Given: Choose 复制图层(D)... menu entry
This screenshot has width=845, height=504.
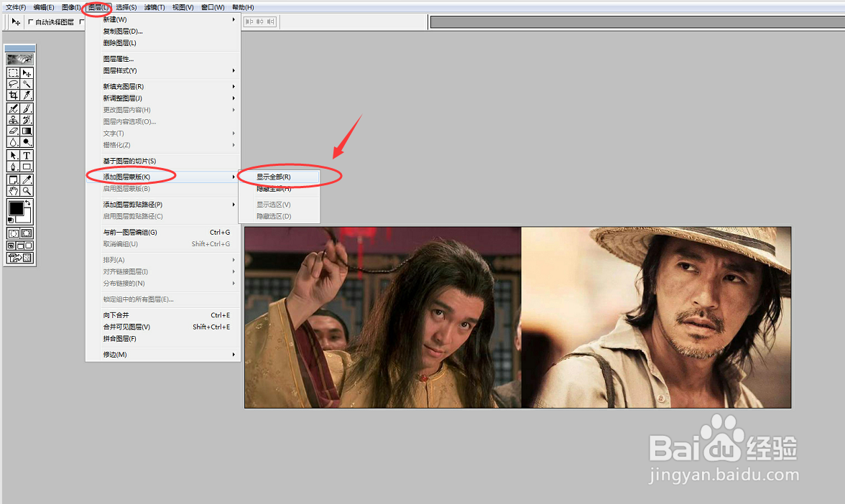Looking at the screenshot, I should click(x=162, y=32).
